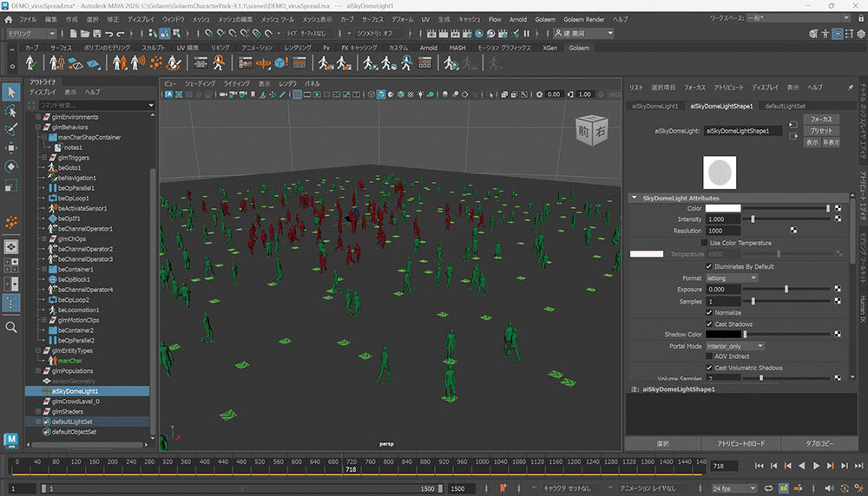Open Portal Mode dropdown
Image resolution: width=868 pixels, height=496 pixels.
[734, 346]
